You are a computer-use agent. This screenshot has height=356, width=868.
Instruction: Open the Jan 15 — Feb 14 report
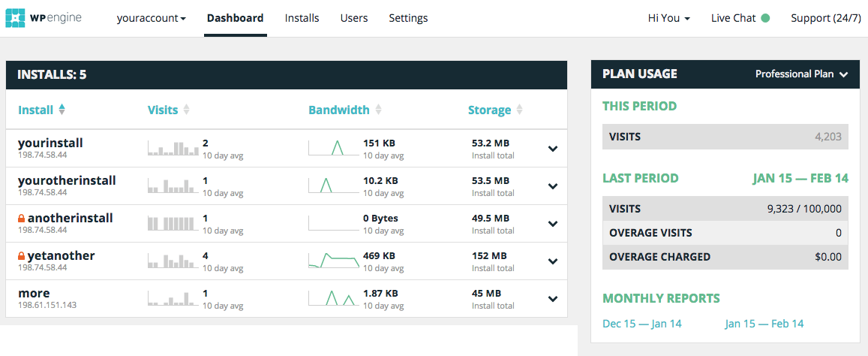coord(764,324)
